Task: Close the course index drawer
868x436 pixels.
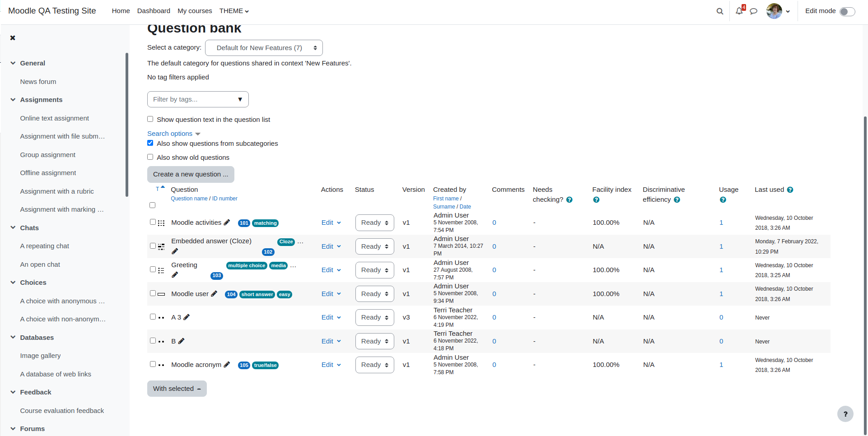Action: [13, 38]
